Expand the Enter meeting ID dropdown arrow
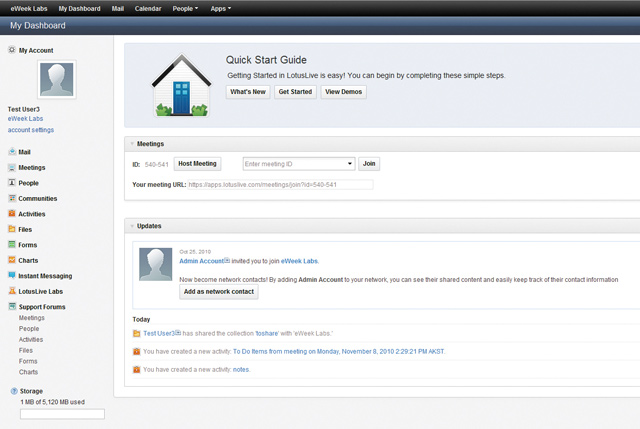This screenshot has height=429, width=640. tap(350, 164)
